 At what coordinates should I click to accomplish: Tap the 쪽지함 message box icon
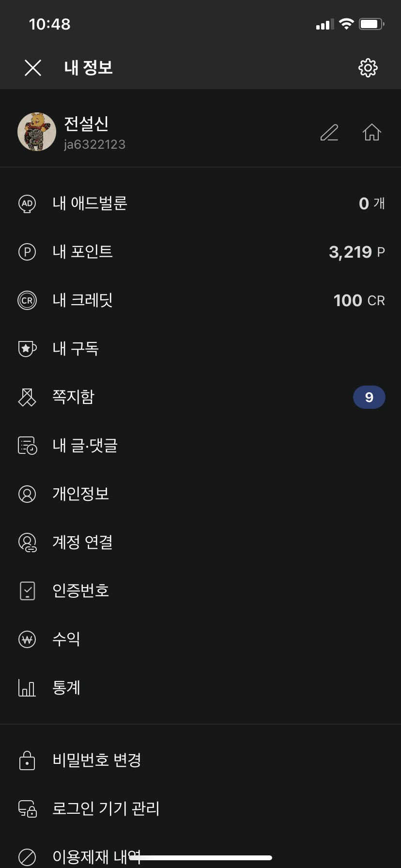27,397
